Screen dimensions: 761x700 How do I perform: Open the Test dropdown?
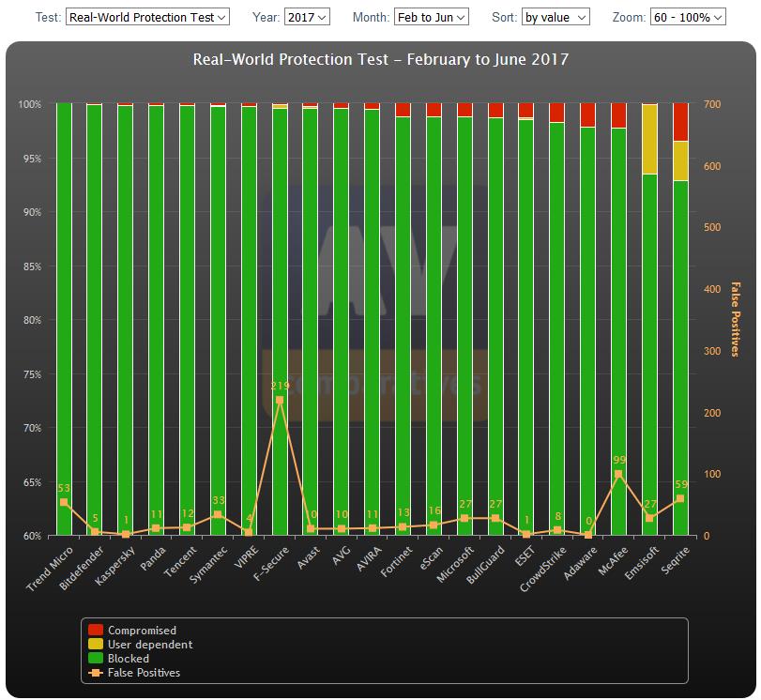147,17
